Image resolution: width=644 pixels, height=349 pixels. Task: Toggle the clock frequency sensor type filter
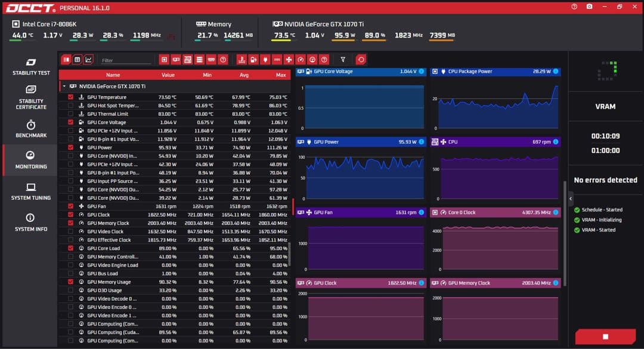click(301, 60)
